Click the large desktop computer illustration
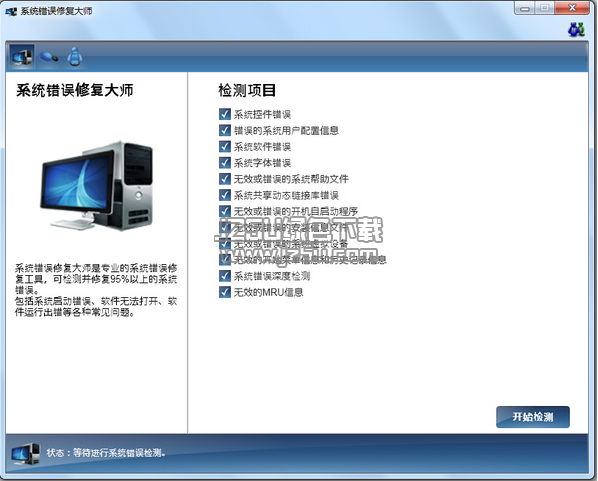 (x=97, y=186)
